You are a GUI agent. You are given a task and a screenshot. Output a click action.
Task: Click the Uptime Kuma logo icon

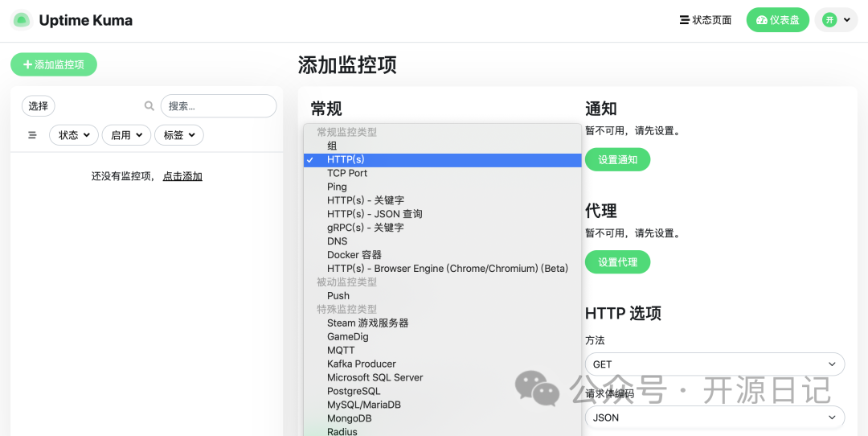(21, 20)
